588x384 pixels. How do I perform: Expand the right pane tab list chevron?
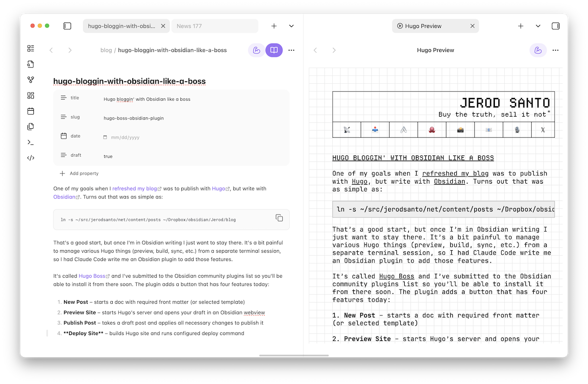pos(538,26)
